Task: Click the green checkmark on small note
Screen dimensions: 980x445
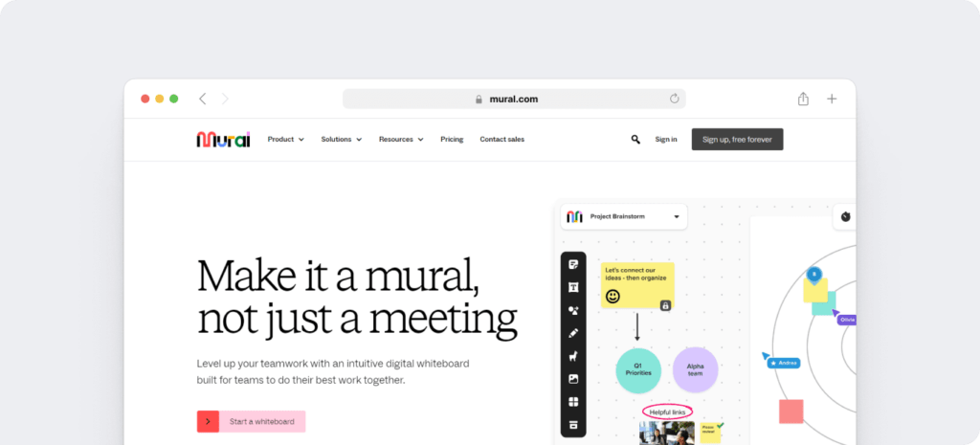Action: click(721, 425)
